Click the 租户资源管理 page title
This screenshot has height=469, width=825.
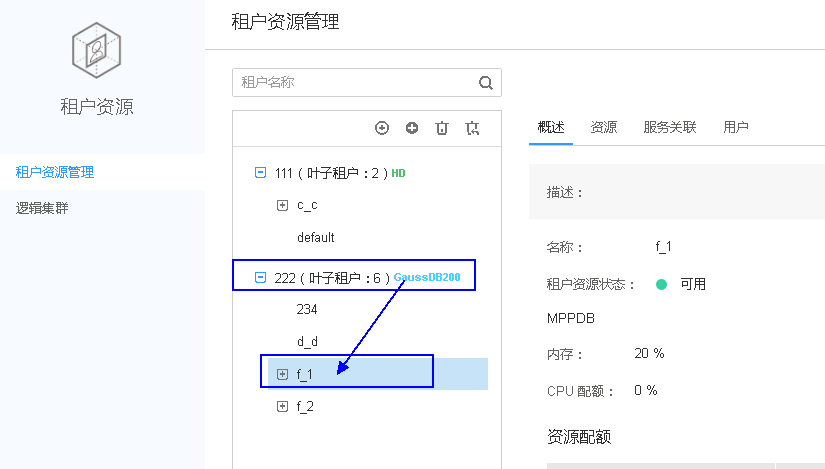pyautogui.click(x=285, y=22)
